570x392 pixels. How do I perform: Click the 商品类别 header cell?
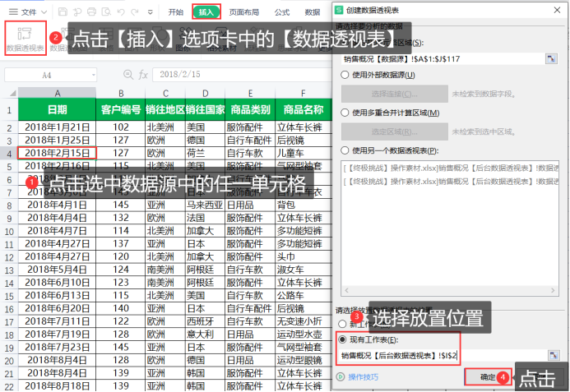click(x=251, y=109)
